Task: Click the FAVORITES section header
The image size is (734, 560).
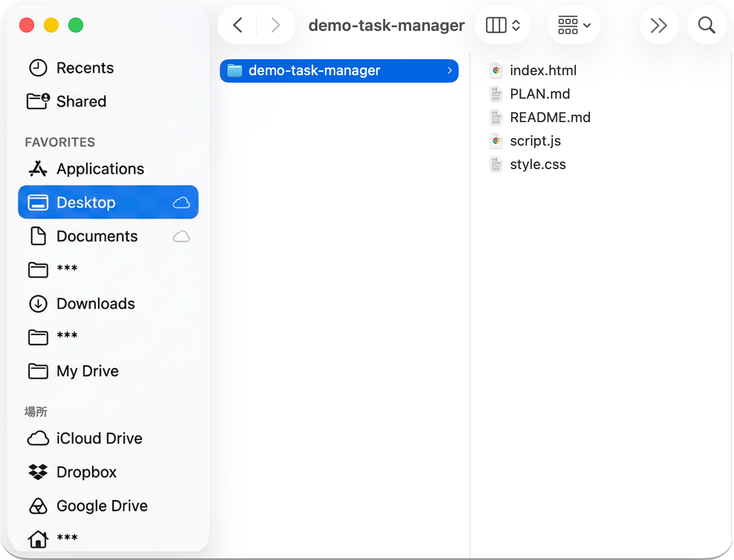Action: [x=60, y=142]
